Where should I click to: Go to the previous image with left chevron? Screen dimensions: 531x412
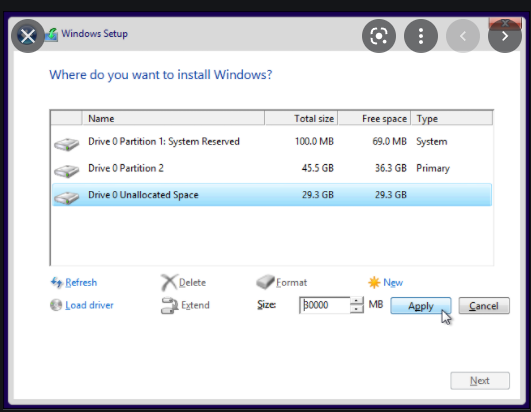pyautogui.click(x=463, y=36)
